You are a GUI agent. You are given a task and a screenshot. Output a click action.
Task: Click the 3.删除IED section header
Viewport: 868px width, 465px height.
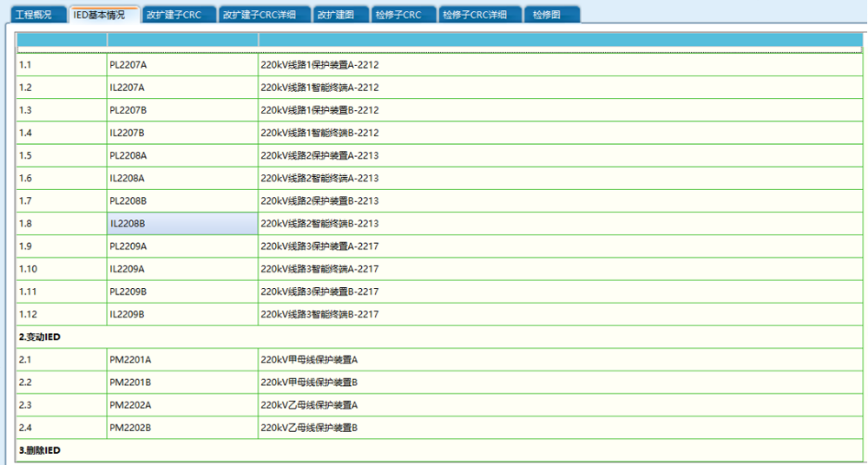pos(39,450)
